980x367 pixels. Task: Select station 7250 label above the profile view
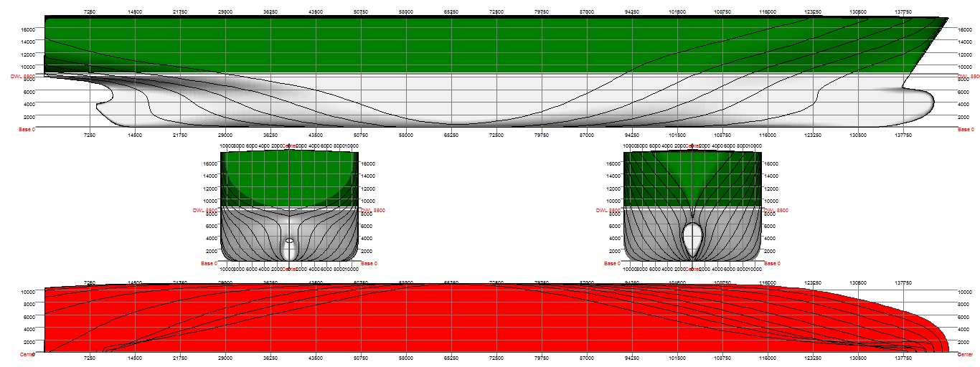pyautogui.click(x=90, y=12)
